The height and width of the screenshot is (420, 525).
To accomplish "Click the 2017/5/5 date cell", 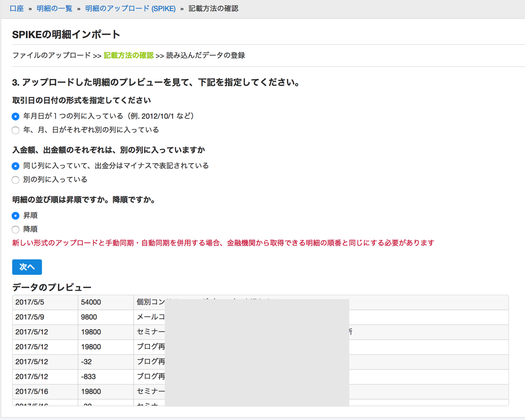I will [45, 302].
